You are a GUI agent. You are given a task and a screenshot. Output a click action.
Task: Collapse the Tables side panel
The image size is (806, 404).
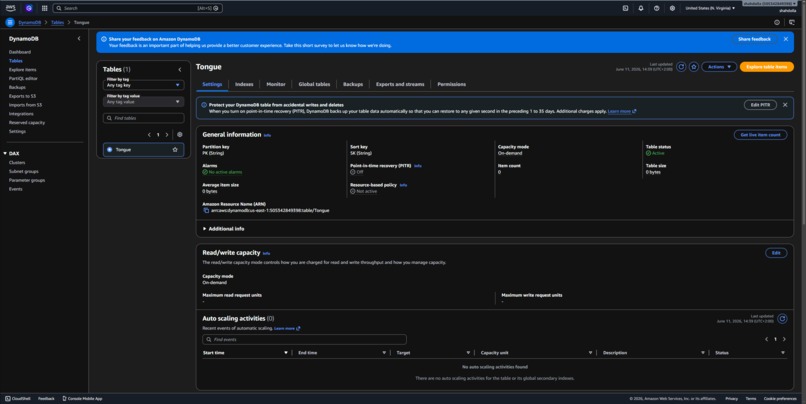179,69
